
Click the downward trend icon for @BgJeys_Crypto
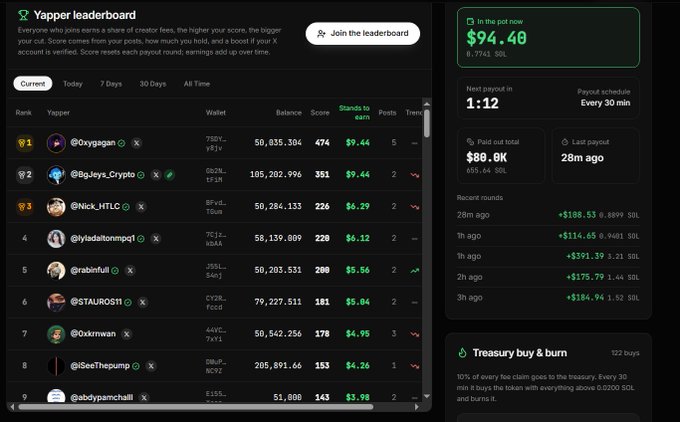415,175
